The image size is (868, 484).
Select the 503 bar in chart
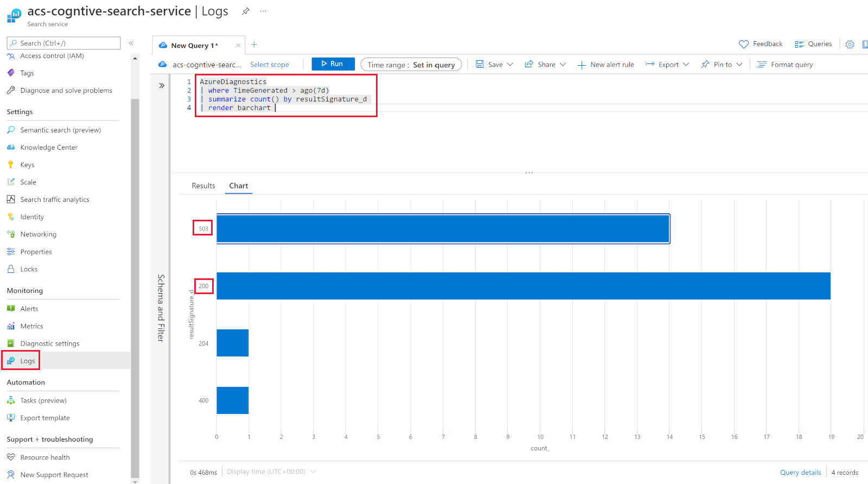click(x=443, y=228)
